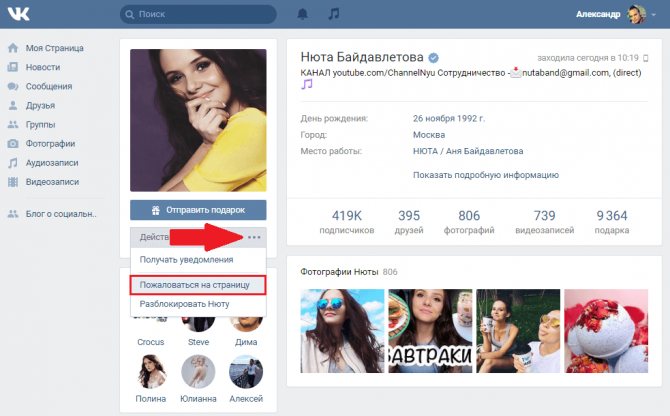This screenshot has height=416, width=670.
Task: Toggle the three-dots actions menu
Action: click(254, 237)
